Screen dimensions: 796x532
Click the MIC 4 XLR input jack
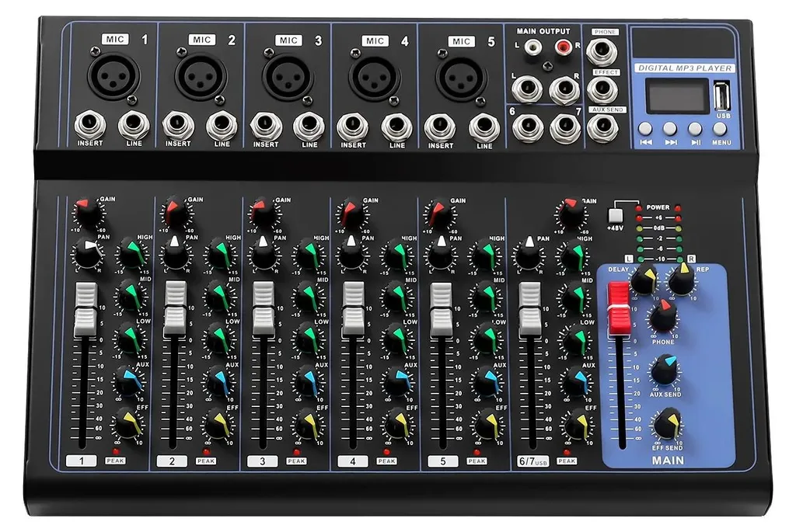pos(375,78)
